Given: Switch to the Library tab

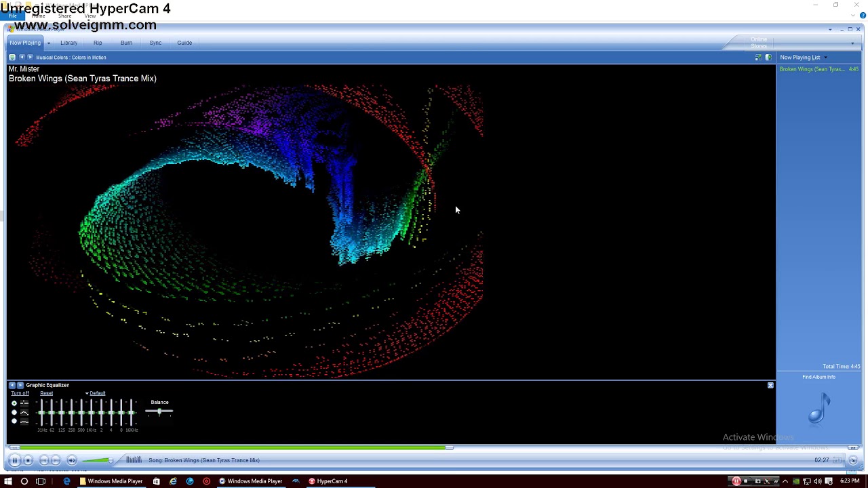Looking at the screenshot, I should coord(68,43).
